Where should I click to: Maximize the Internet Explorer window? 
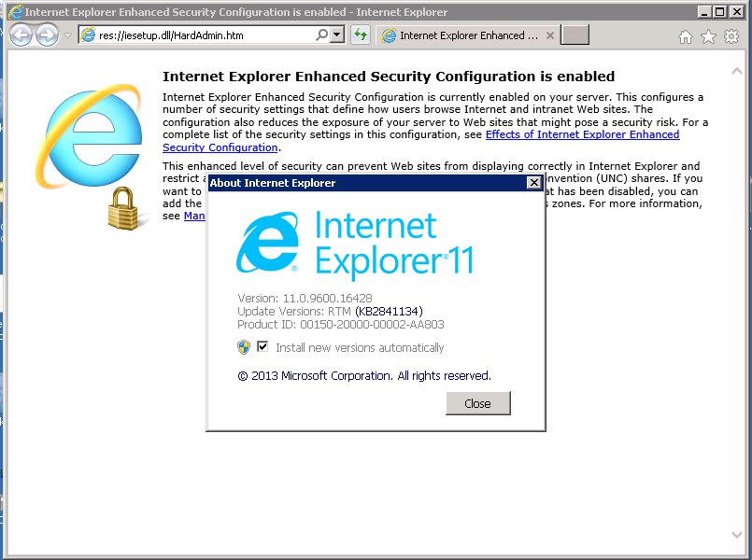coord(720,11)
